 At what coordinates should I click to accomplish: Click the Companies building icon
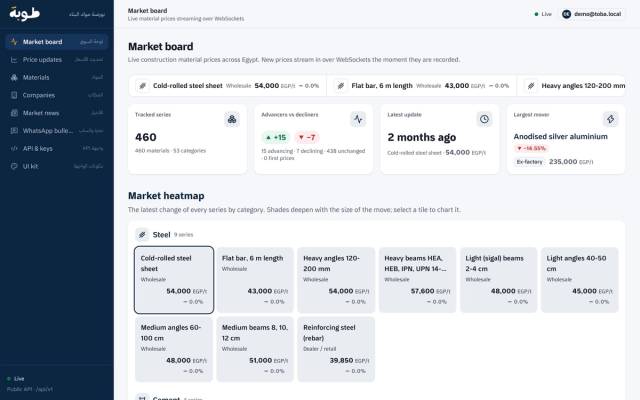(14, 95)
